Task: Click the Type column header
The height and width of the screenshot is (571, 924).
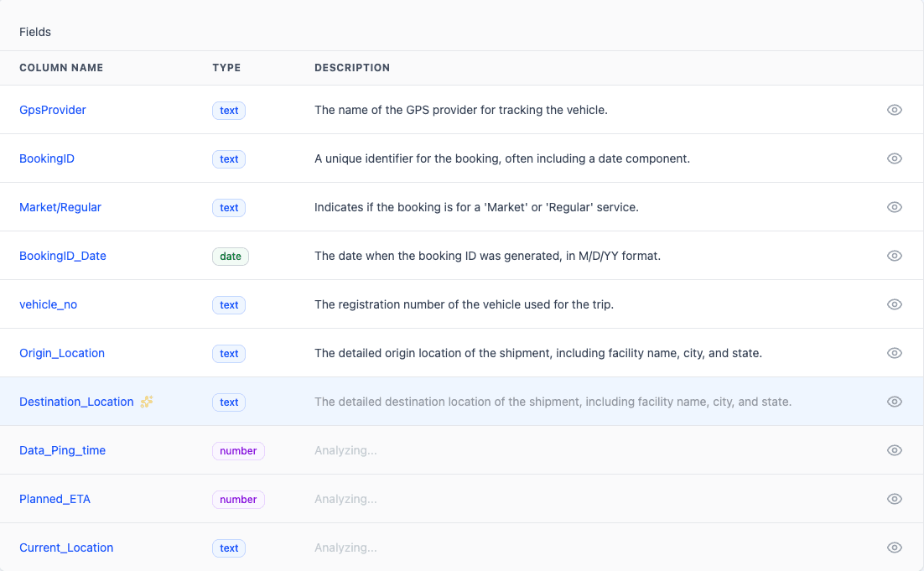Action: coord(226,68)
